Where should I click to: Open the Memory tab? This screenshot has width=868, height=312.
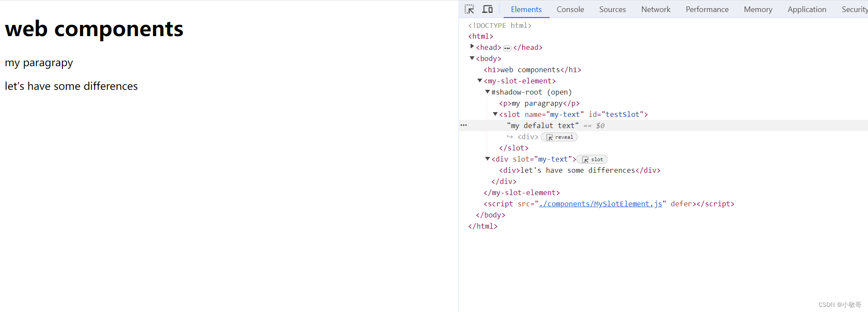coord(758,9)
